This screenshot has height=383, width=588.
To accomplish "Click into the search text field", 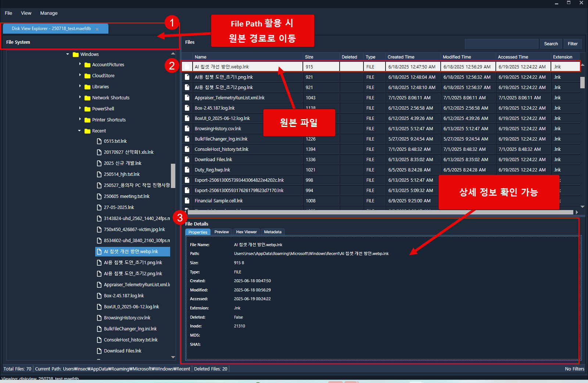I will pos(501,44).
